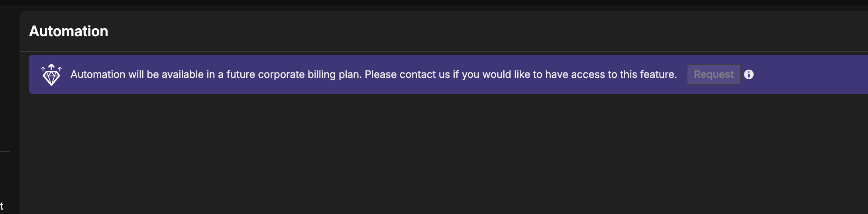868x214 pixels.
Task: Click the purple banner's left edge beside the diamond
Action: click(34, 74)
